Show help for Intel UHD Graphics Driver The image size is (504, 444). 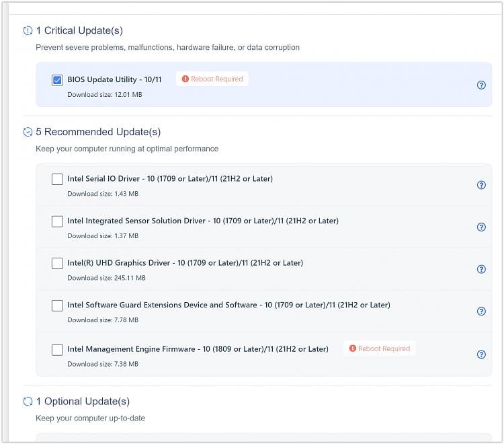click(481, 269)
